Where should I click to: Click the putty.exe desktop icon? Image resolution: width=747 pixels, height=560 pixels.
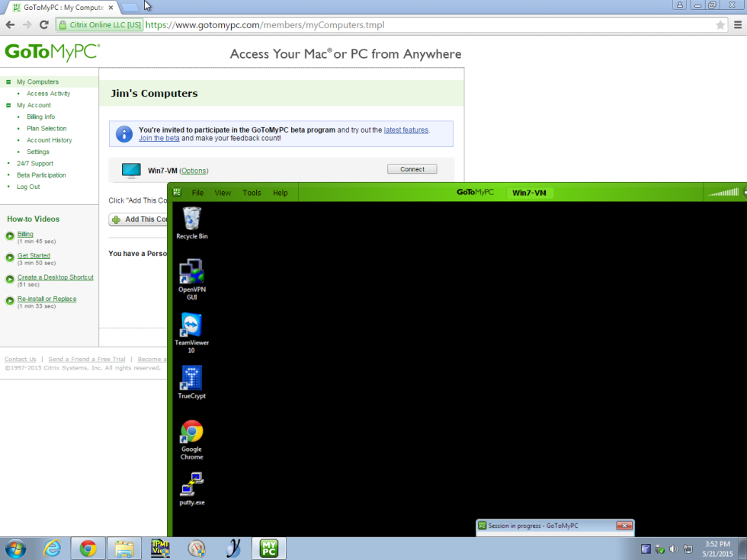[191, 485]
